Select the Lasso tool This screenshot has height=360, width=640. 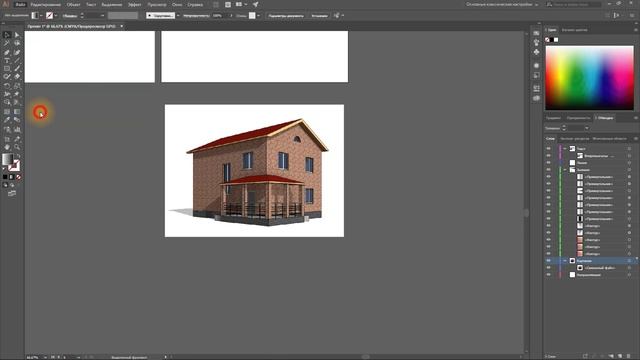[17, 43]
